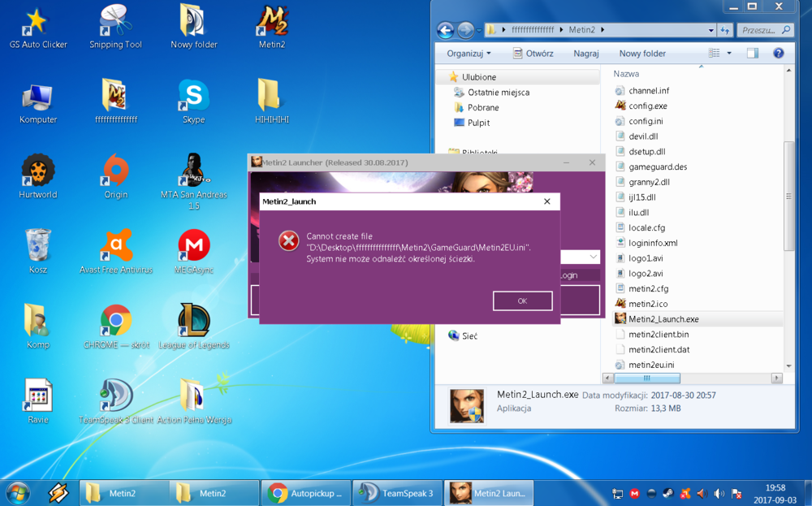Click the Otwórz toolbar button
Screen dimensions: 812x506
pyautogui.click(x=533, y=54)
